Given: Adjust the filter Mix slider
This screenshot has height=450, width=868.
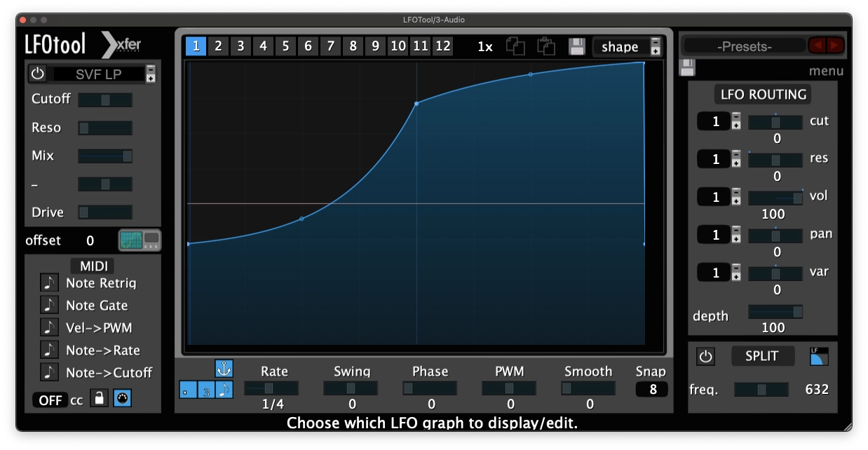Looking at the screenshot, I should coord(105,156).
